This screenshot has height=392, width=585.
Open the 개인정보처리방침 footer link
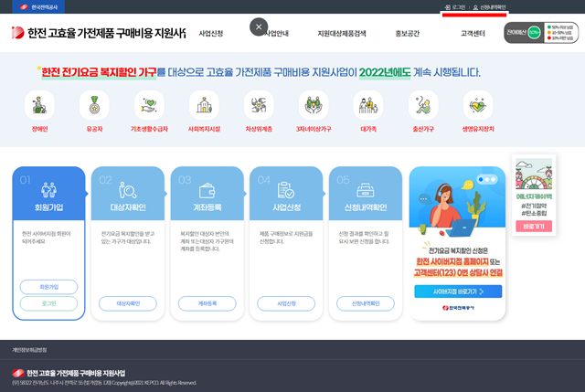(x=29, y=350)
